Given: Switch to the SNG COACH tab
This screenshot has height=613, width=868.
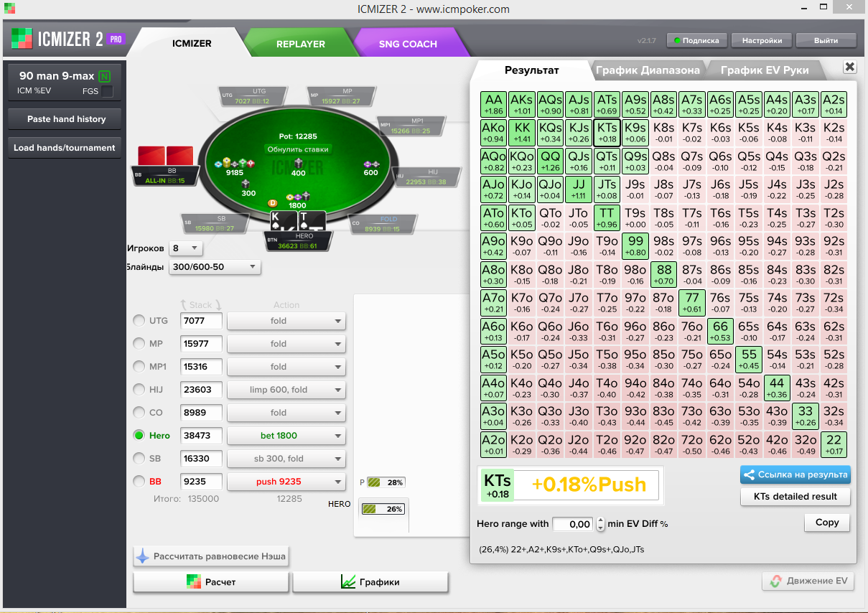Looking at the screenshot, I should 408,44.
